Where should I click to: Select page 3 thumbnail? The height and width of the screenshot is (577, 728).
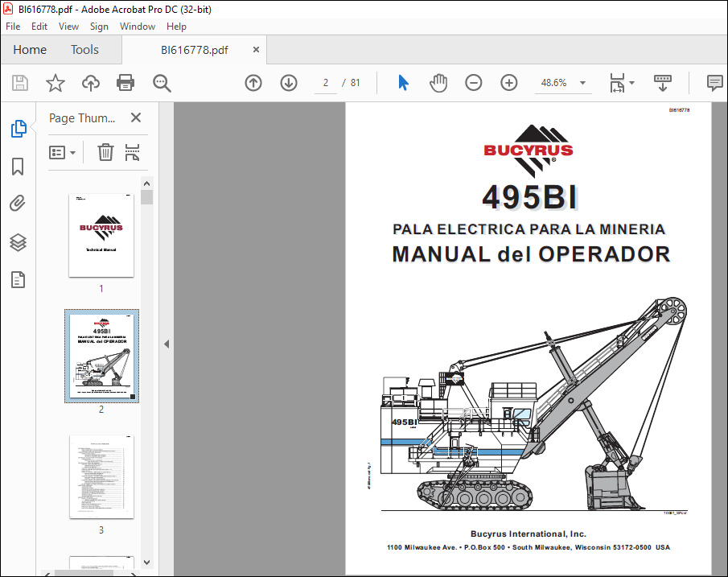click(x=101, y=477)
